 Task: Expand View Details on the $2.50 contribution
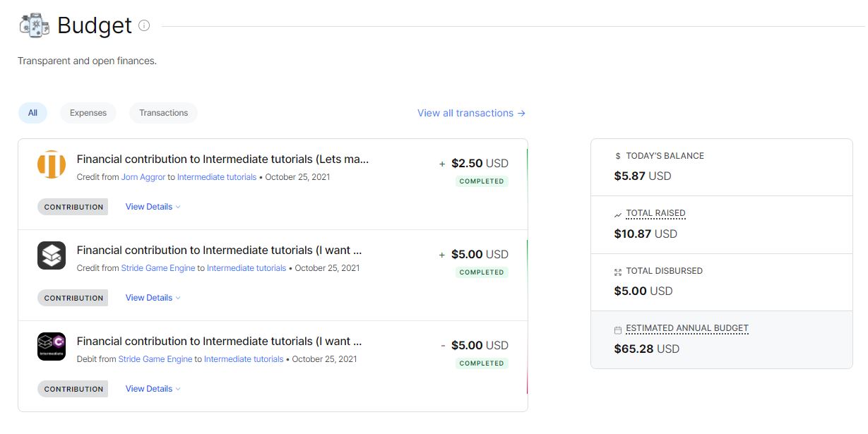pyautogui.click(x=152, y=206)
